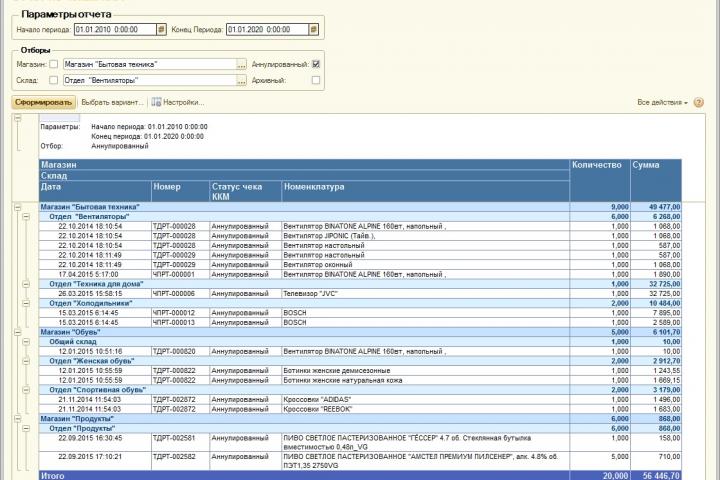Select the Номенклатура column header
This screenshot has width=720, height=480.
(425, 191)
